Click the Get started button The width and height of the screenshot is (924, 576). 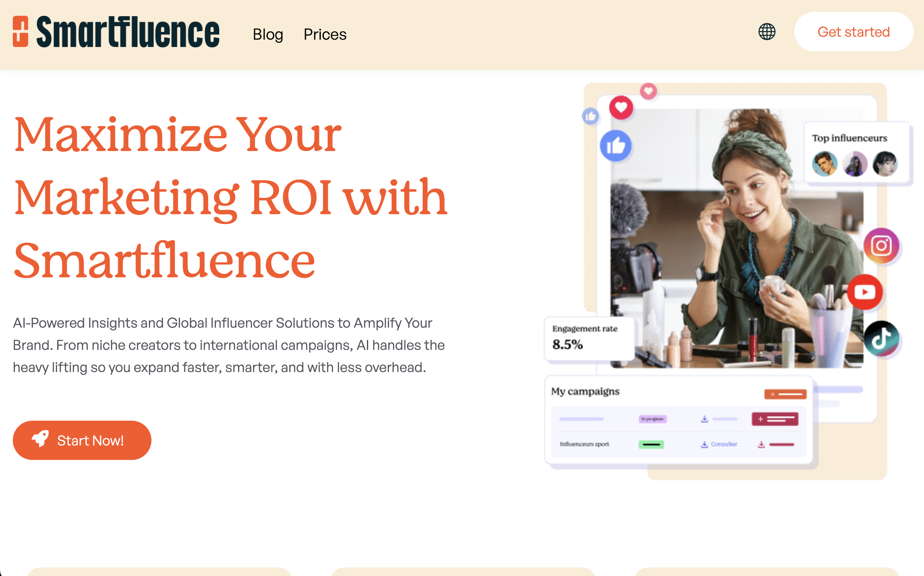(854, 32)
